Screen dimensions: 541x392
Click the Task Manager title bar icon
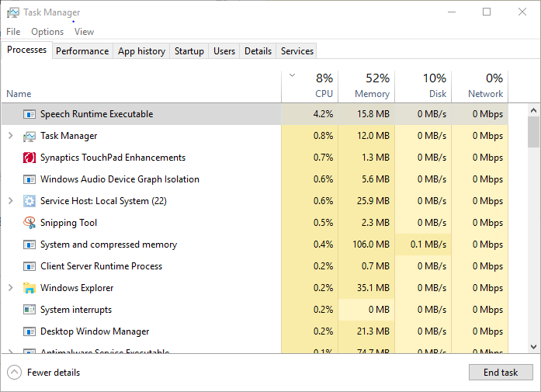point(13,12)
